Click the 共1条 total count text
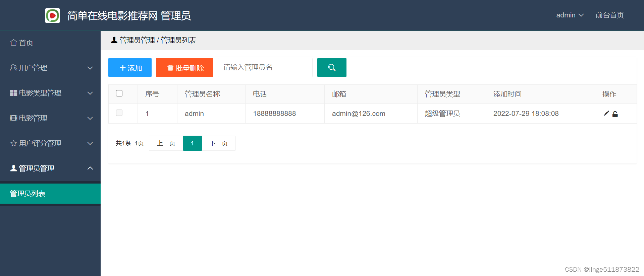The height and width of the screenshot is (276, 644). [x=123, y=143]
